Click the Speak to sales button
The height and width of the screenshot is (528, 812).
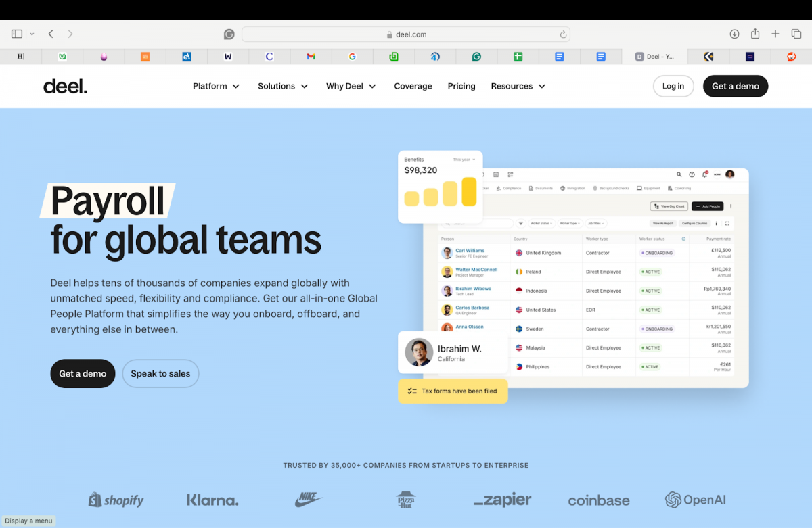pos(160,373)
